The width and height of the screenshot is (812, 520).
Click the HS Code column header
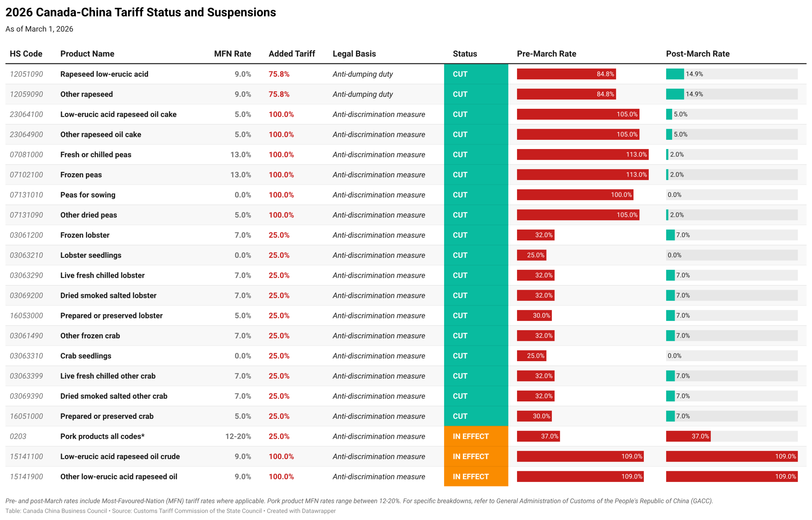click(26, 54)
